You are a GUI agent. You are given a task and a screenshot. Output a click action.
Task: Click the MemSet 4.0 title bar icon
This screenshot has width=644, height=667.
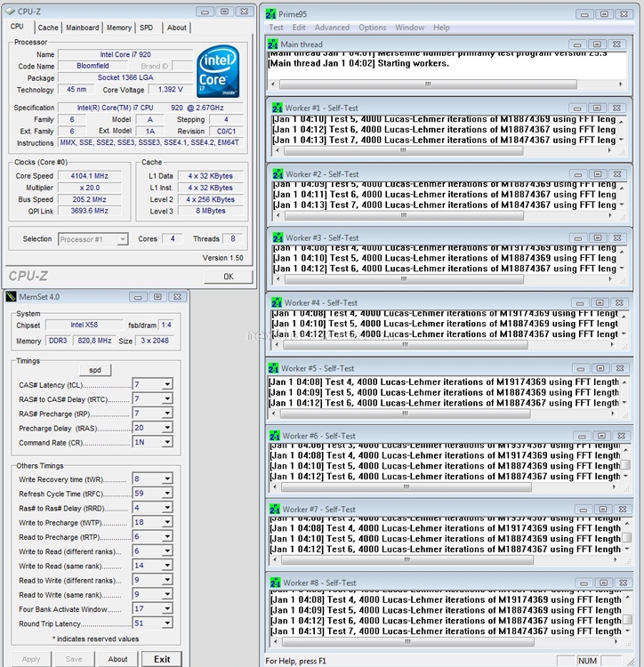pos(11,296)
